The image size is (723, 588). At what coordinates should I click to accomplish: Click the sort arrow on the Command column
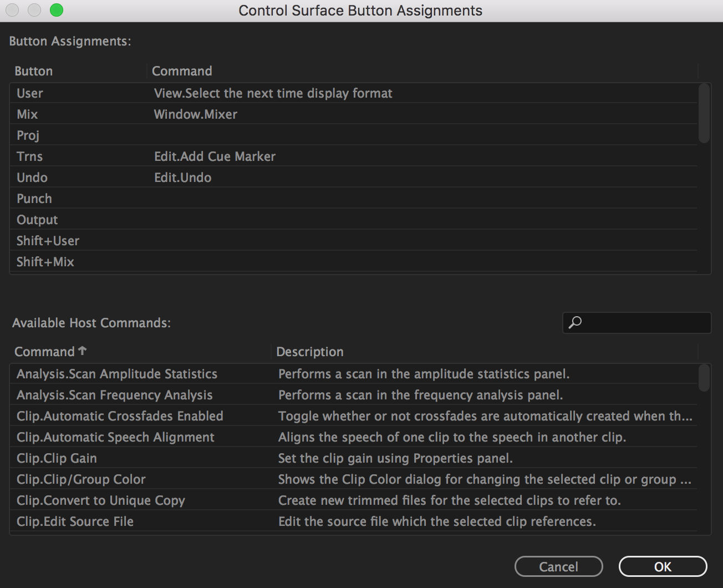click(x=83, y=350)
